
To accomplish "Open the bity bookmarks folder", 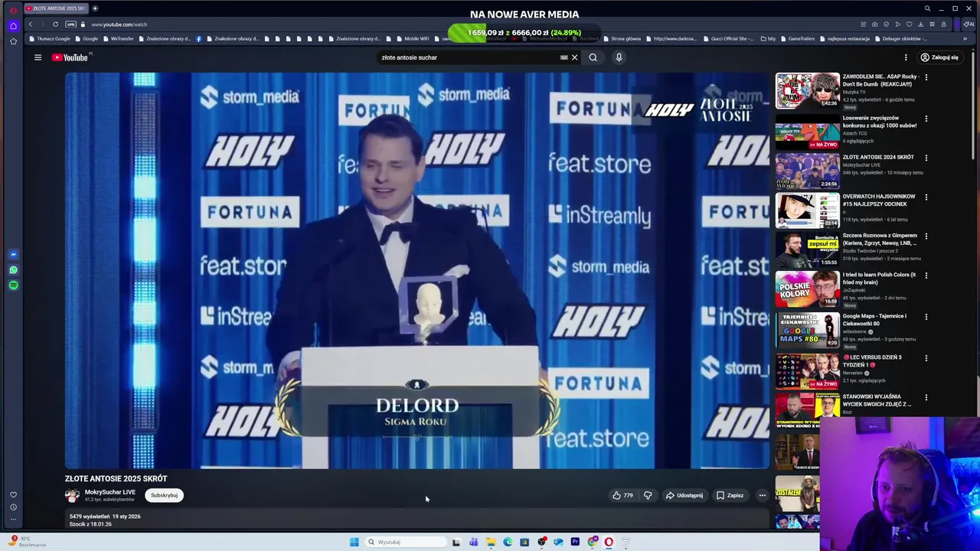I will coord(767,38).
